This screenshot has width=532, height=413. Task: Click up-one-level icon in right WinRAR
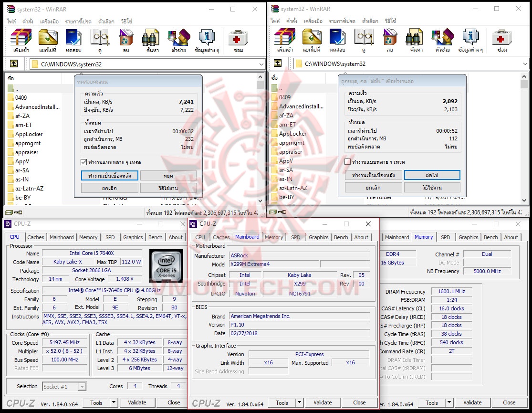point(278,63)
